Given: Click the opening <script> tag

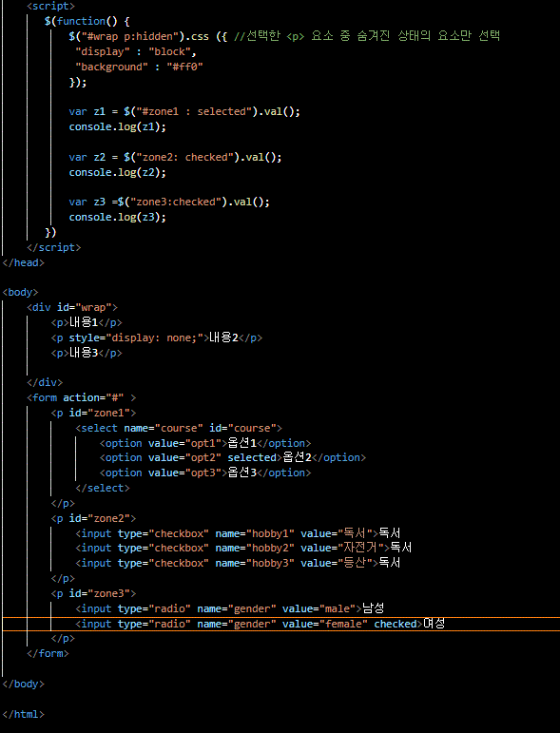Looking at the screenshot, I should pyautogui.click(x=51, y=6).
